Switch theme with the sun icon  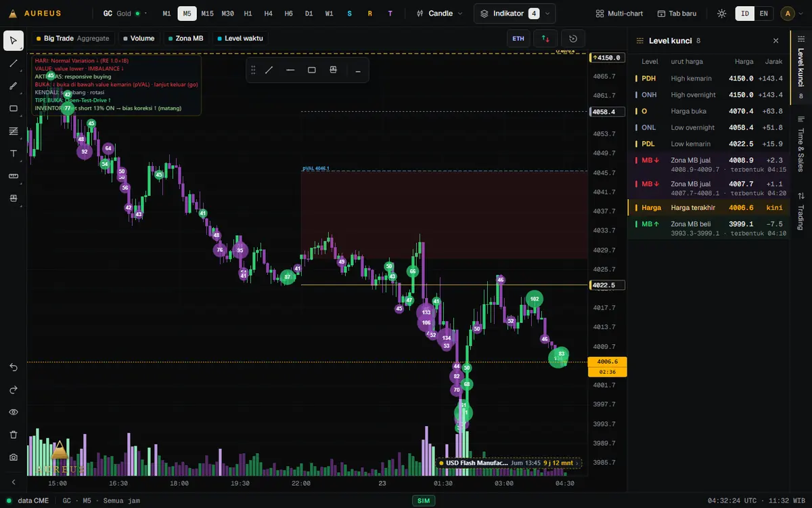pos(722,14)
